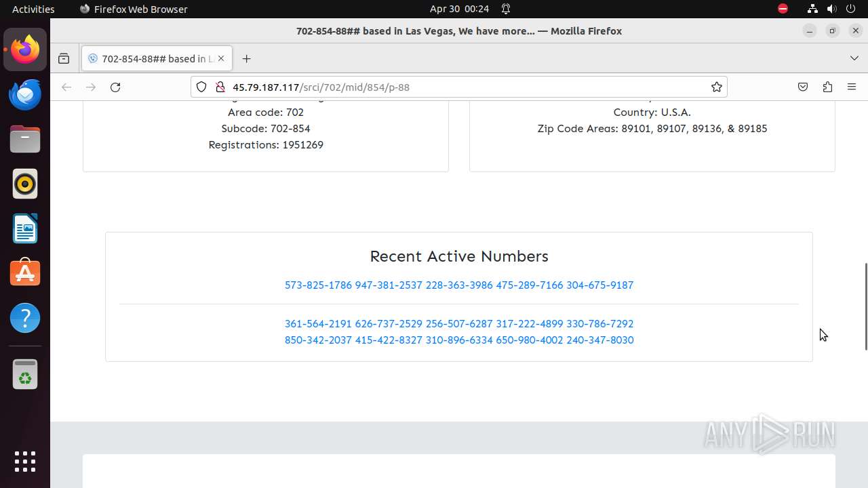This screenshot has height=488, width=868.
Task: Open number 256-507-6287
Action: 459,324
